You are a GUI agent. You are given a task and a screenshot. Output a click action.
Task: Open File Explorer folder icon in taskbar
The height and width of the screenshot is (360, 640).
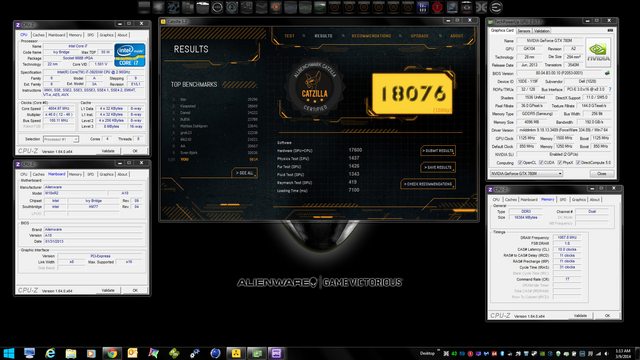[x=71, y=353]
